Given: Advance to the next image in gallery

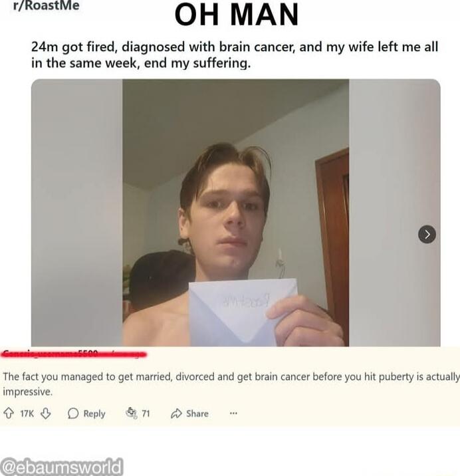Looking at the screenshot, I should pos(427,234).
